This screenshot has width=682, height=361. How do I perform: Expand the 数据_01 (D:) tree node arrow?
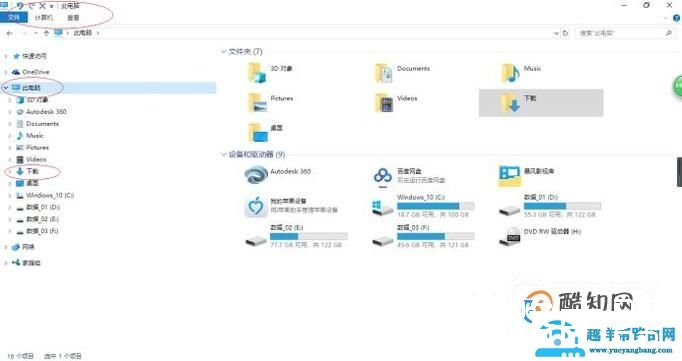click(10, 207)
